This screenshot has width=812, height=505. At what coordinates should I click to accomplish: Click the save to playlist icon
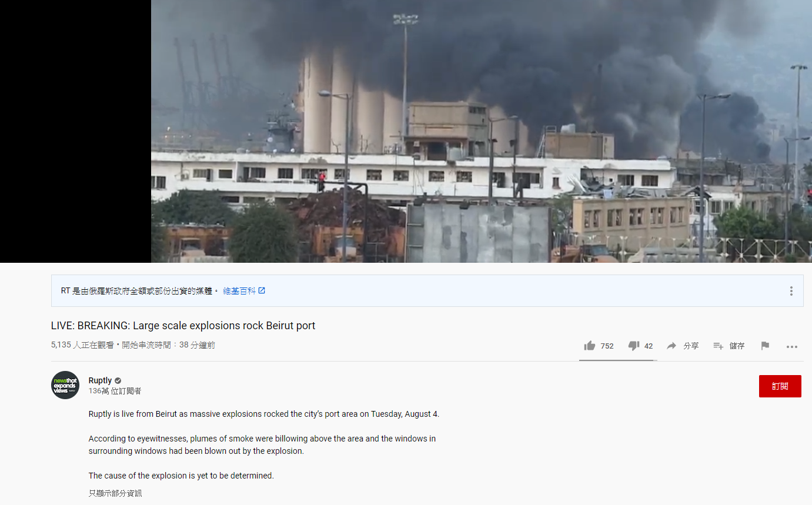tap(718, 346)
